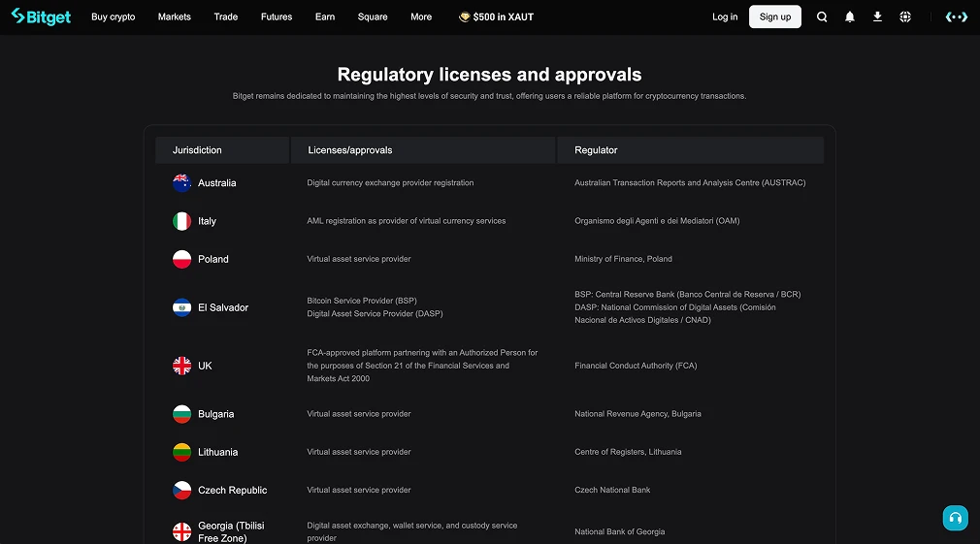Click Centre of Registers, Lithuania text
The width and height of the screenshot is (980, 544).
[x=628, y=452]
